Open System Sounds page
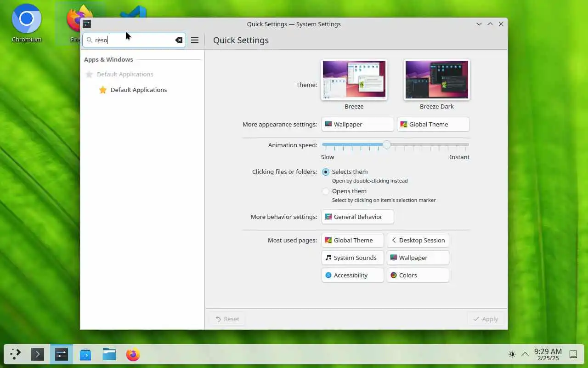 click(x=353, y=258)
